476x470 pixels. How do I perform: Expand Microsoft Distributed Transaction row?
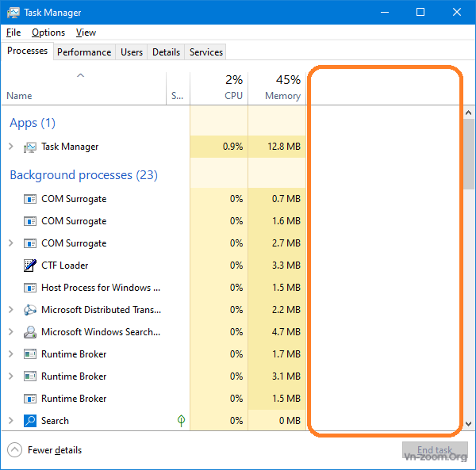[11, 310]
